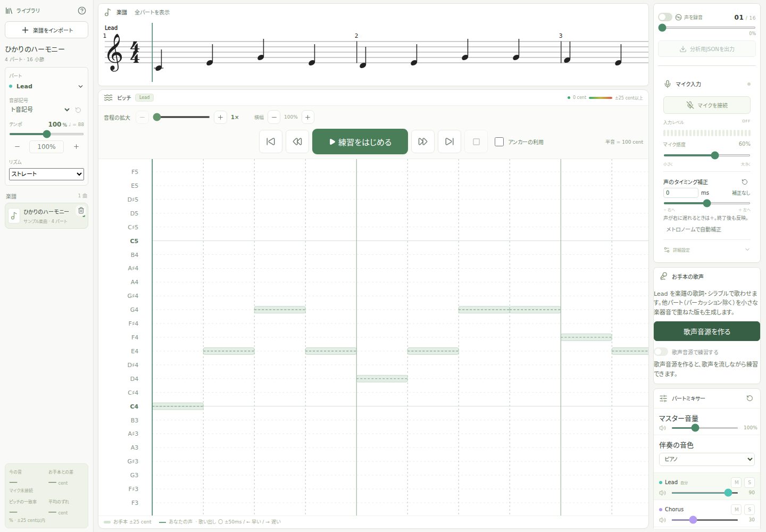Image resolution: width=766 pixels, height=532 pixels.
Task: Open the help icon beside ライブラリ
Action: [x=81, y=11]
